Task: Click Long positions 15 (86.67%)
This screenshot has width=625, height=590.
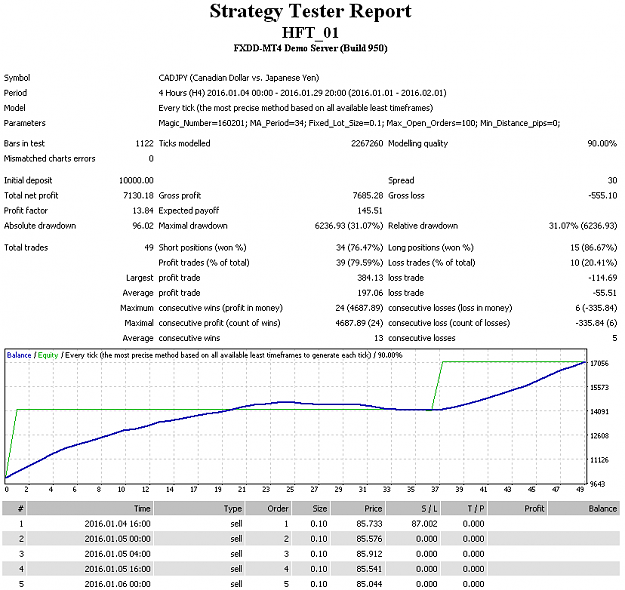Action: click(x=594, y=248)
